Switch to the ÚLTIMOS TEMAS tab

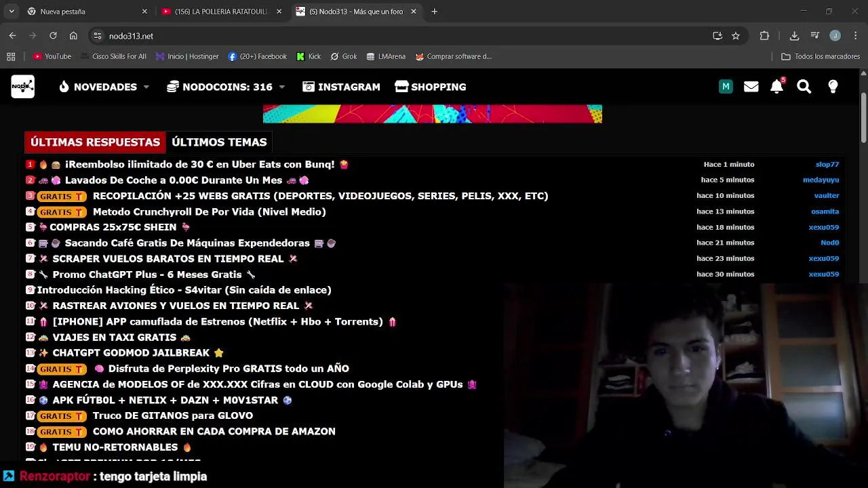pyautogui.click(x=219, y=142)
